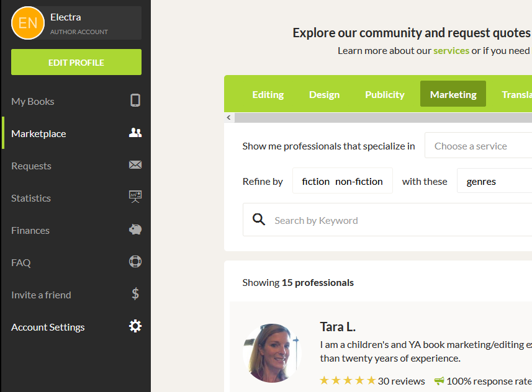The image size is (532, 392).
Task: Open the services link
Action: coord(451,50)
